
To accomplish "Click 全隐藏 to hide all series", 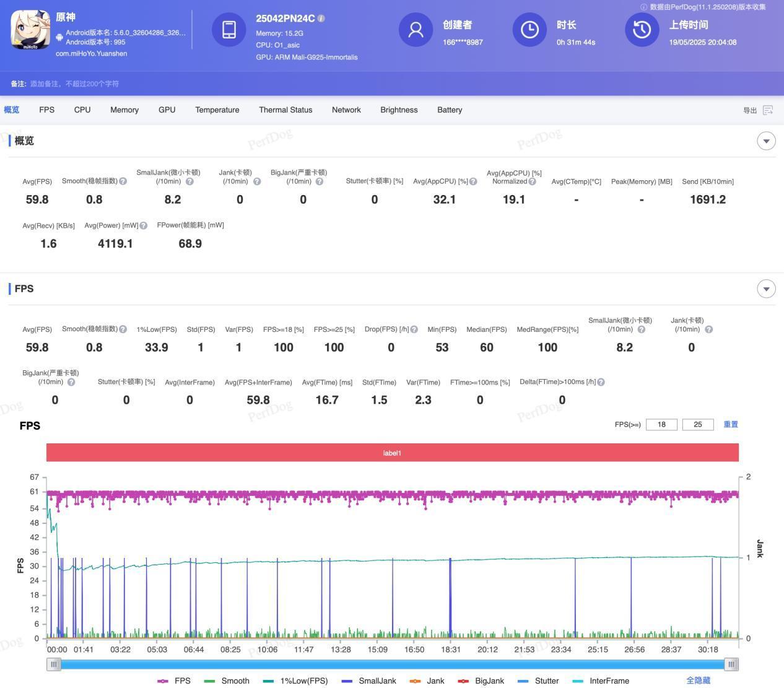I will pos(698,681).
